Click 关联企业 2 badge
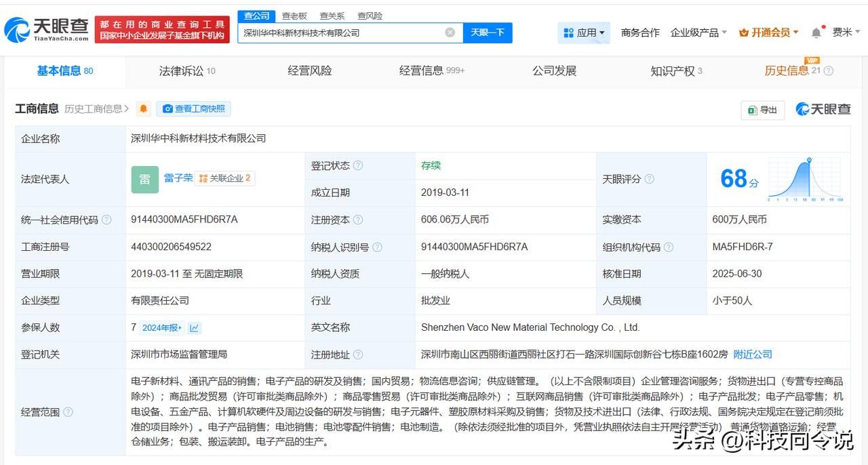Image resolution: width=868 pixels, height=465 pixels. [225, 178]
